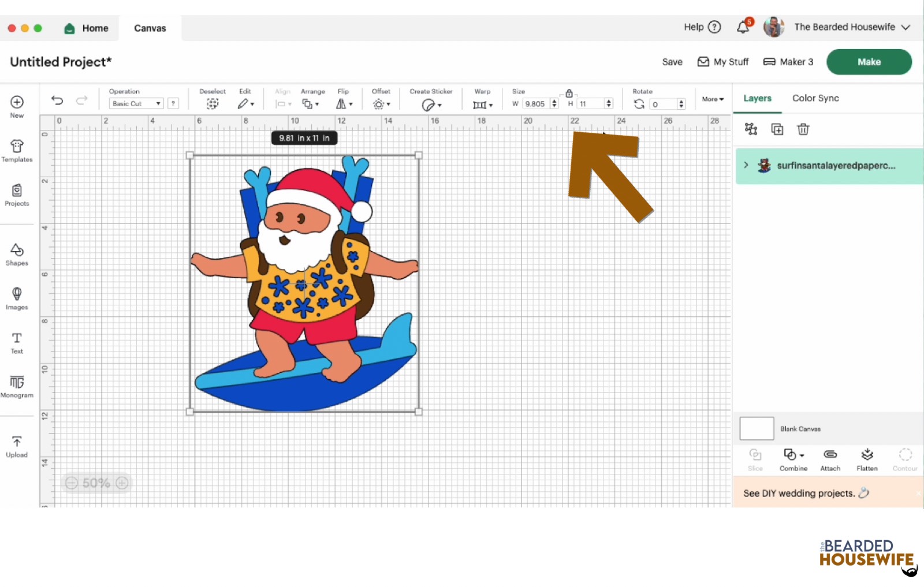Click the operation help question mark
This screenshot has height=587, width=924.
pyautogui.click(x=173, y=104)
